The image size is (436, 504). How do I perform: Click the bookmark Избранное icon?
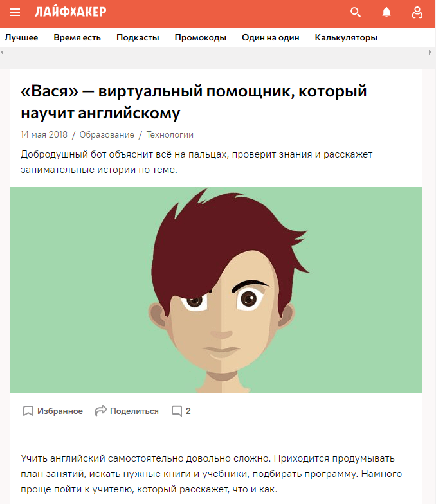[x=28, y=411]
